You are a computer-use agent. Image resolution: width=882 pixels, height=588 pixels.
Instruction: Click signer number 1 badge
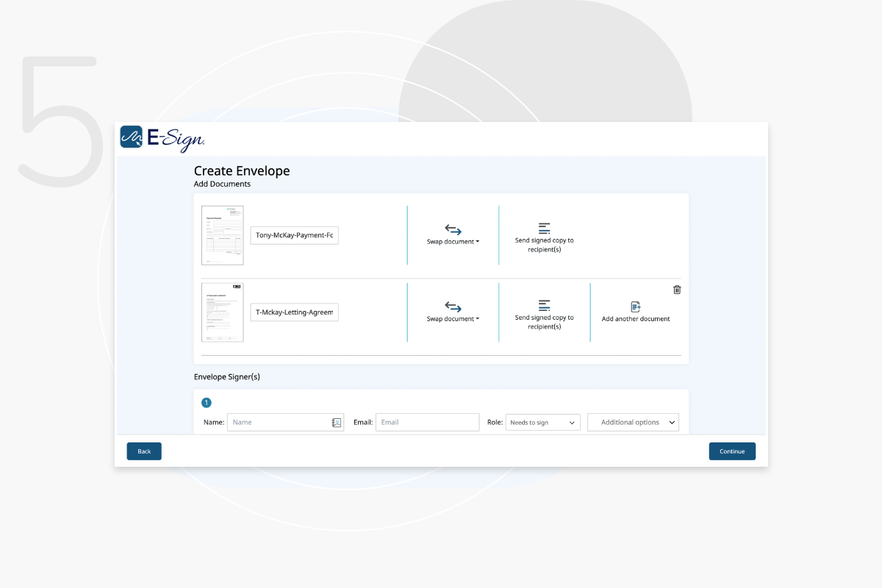[207, 403]
